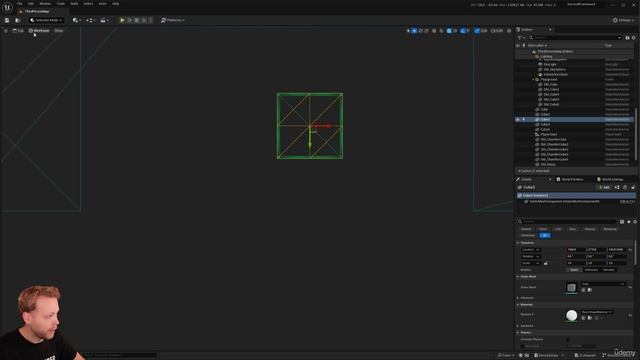Viewport: 640px width, 360px height.
Task: Open the Outliner filter icon
Action: (x=521, y=38)
